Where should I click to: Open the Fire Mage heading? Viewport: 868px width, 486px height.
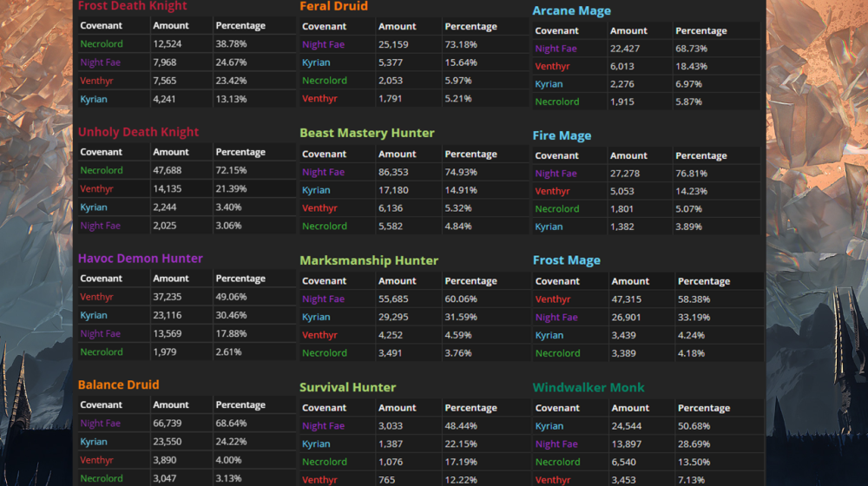(562, 135)
